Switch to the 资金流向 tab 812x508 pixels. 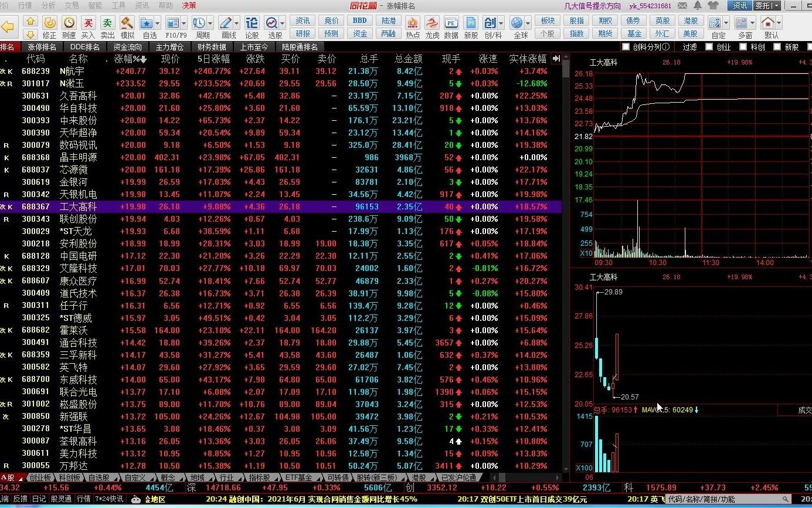pos(127,47)
